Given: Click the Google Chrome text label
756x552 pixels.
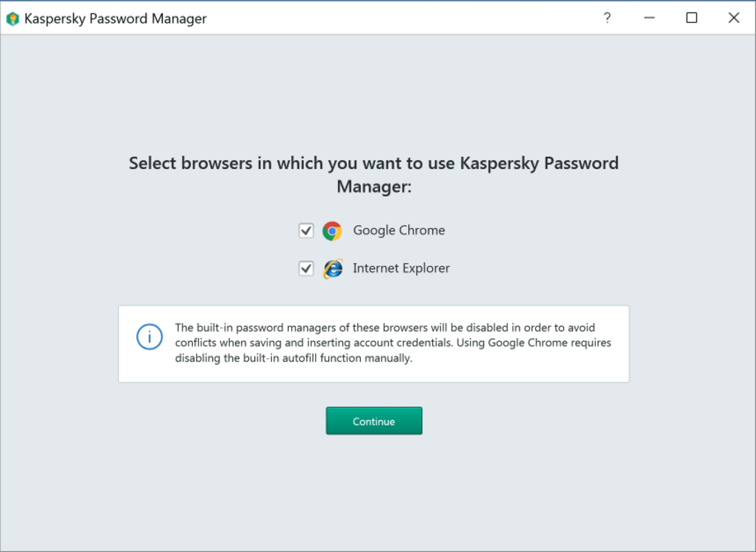Looking at the screenshot, I should tap(399, 230).
